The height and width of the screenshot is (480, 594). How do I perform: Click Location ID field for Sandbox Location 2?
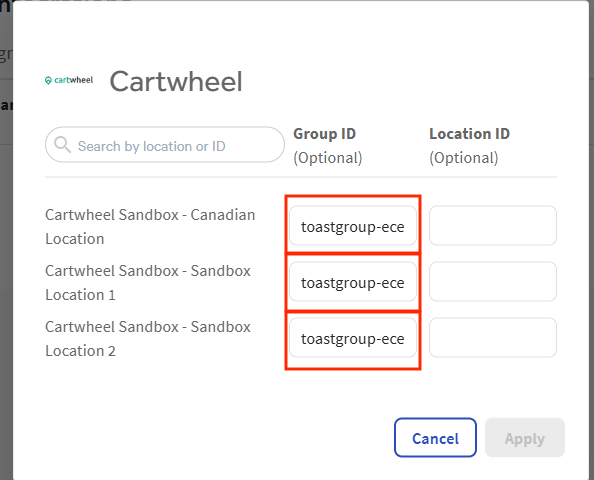pyautogui.click(x=493, y=338)
